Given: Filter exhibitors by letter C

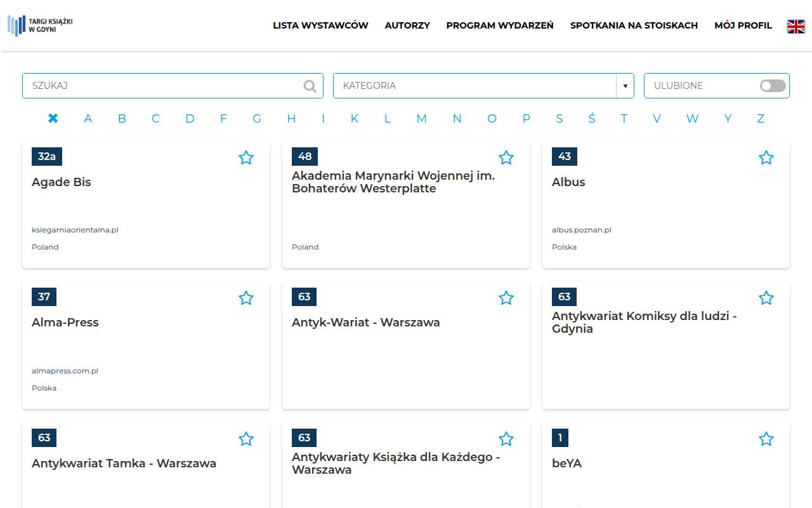Looking at the screenshot, I should 155,118.
